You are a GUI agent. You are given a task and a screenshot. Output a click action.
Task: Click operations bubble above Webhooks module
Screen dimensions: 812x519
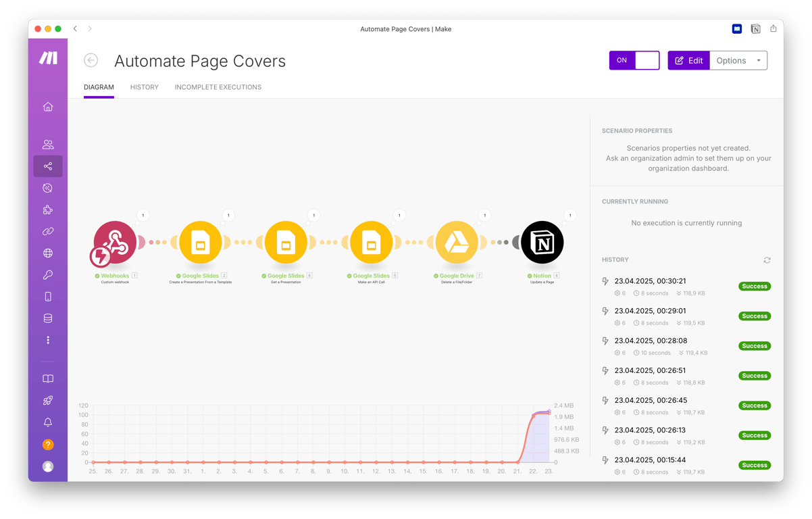point(143,216)
